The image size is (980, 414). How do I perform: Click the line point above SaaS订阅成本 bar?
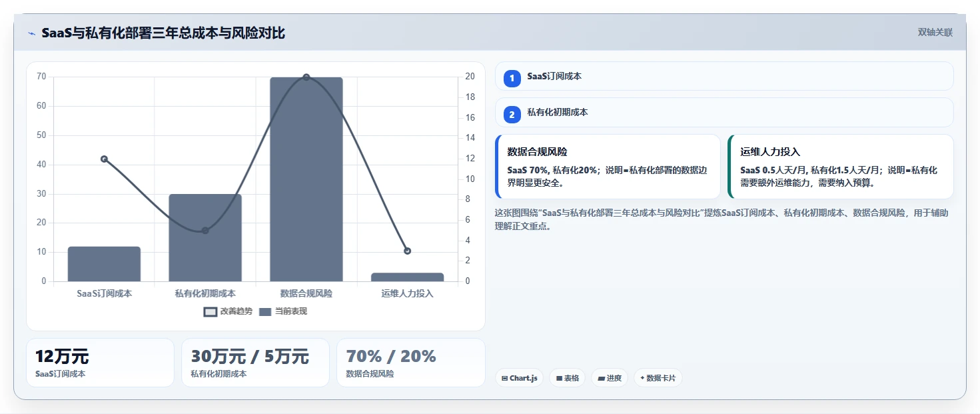click(104, 159)
